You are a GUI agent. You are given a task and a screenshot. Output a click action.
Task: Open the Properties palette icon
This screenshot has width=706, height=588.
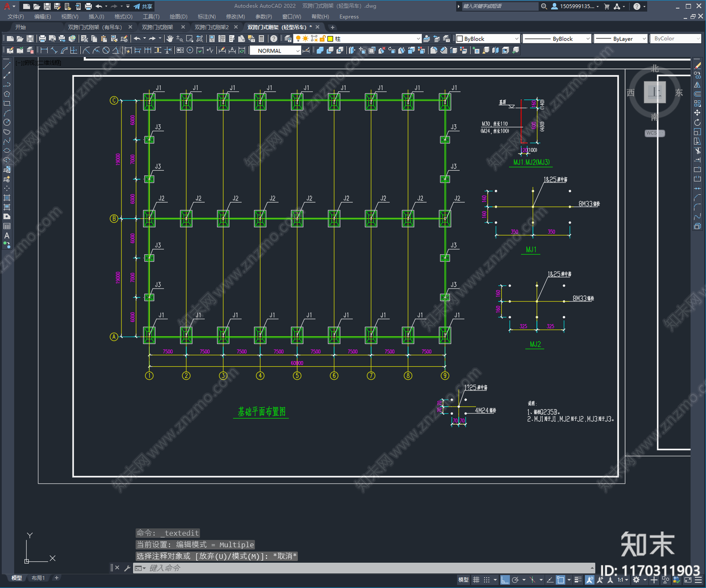[x=212, y=39]
